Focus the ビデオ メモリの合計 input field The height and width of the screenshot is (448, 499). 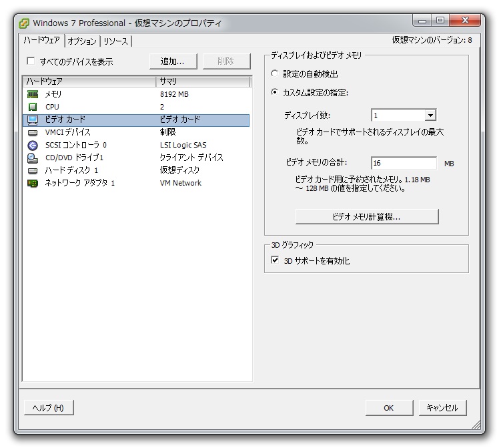tap(404, 163)
